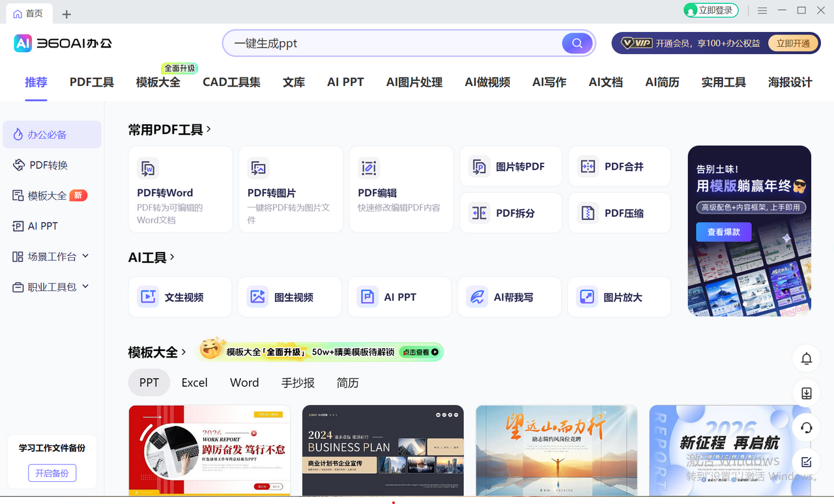Open the PDF合并 tool

pyautogui.click(x=619, y=166)
